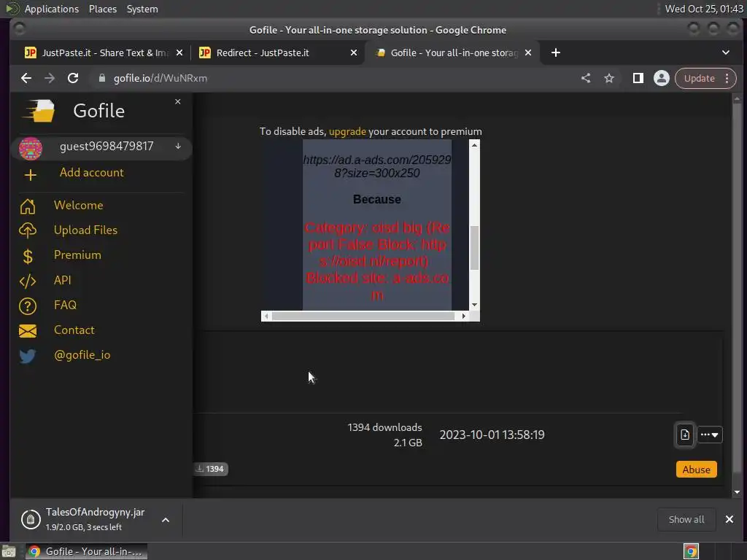This screenshot has height=560, width=747.
Task: Open the System menu
Action: 142,9
